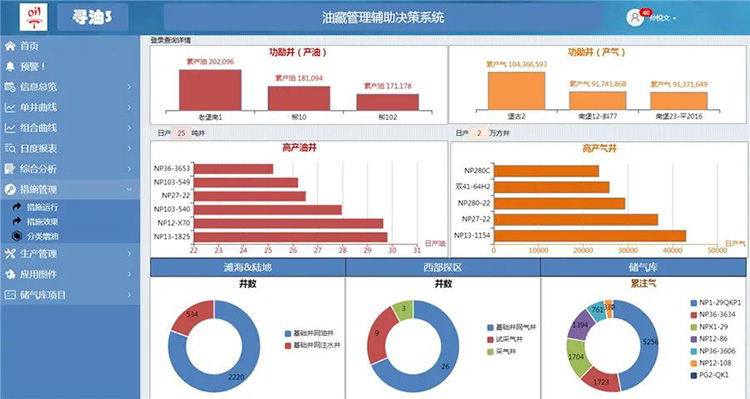The height and width of the screenshot is (399, 750).
Task: Expand the 组合曲线 submenu arrow
Action: pyautogui.click(x=129, y=128)
